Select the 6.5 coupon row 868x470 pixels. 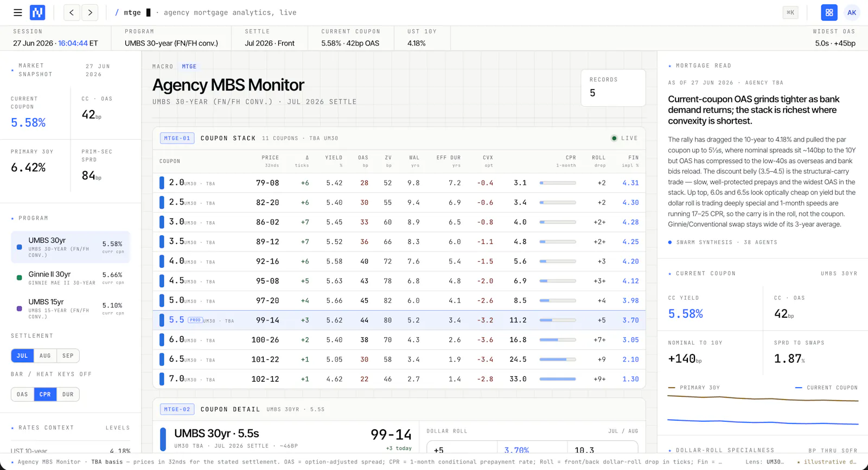(399, 359)
